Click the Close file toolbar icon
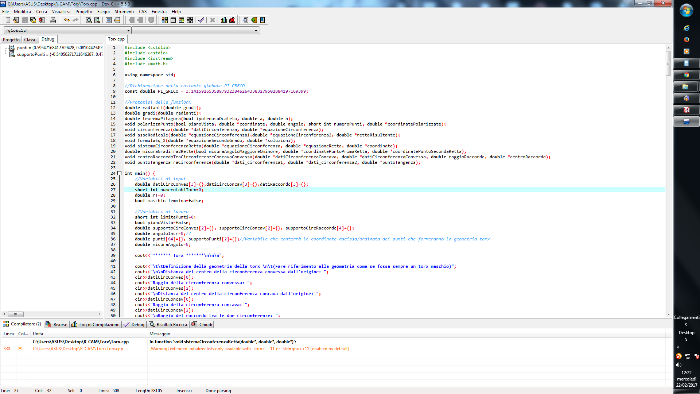Screen dimensions: 700x394 (42, 20)
